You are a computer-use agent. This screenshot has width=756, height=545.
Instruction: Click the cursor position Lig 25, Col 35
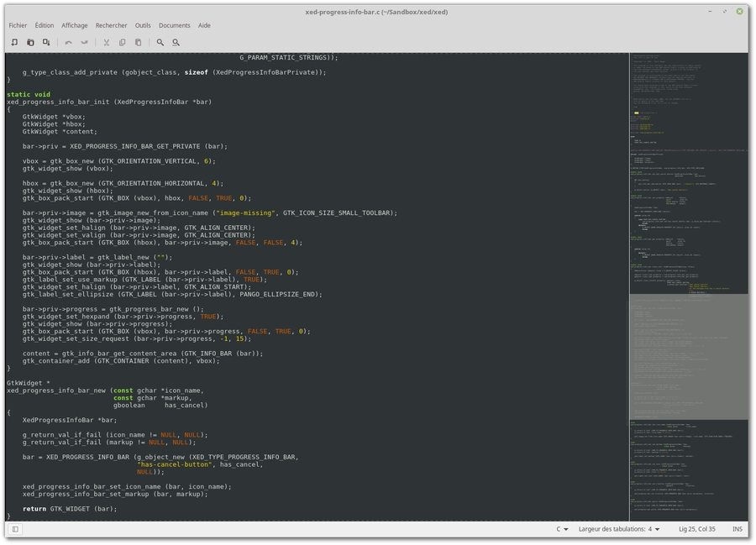pyautogui.click(x=697, y=529)
